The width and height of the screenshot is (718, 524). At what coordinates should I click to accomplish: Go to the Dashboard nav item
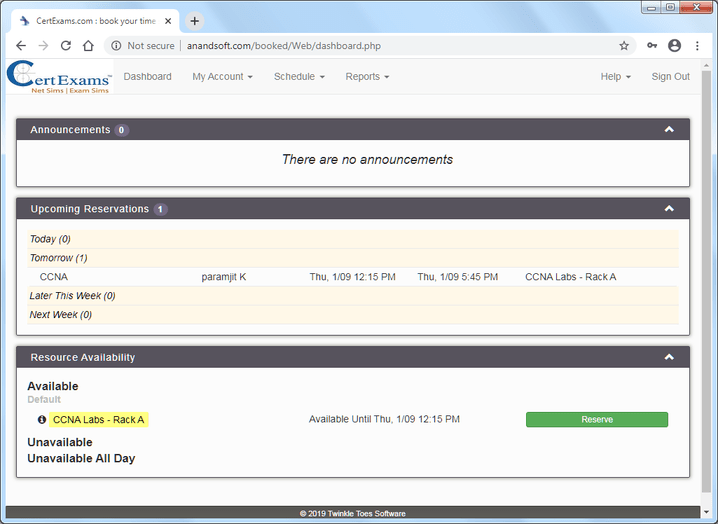click(147, 76)
